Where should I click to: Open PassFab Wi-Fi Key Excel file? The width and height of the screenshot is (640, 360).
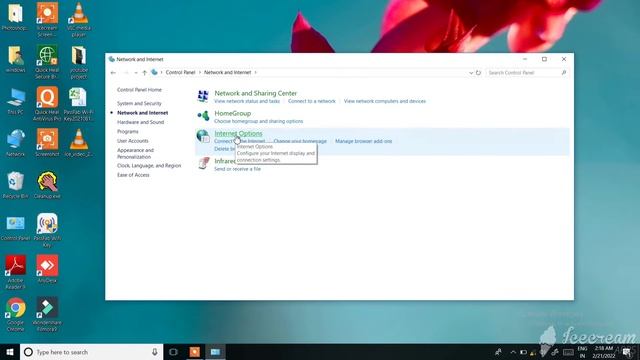click(x=78, y=104)
